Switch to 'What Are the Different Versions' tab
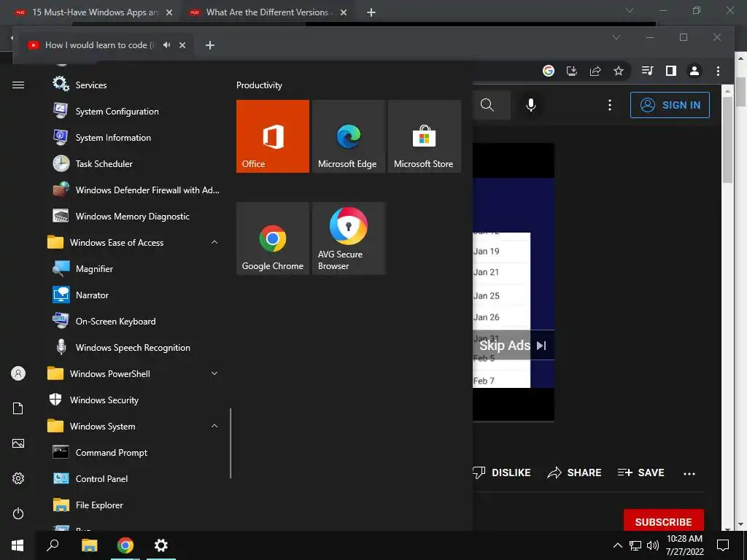Viewport: 747px width, 560px height. 267,12
